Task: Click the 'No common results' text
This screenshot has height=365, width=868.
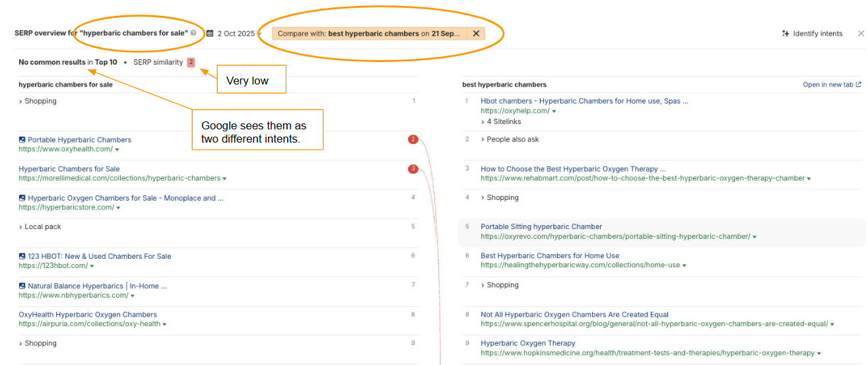Action: 52,62
